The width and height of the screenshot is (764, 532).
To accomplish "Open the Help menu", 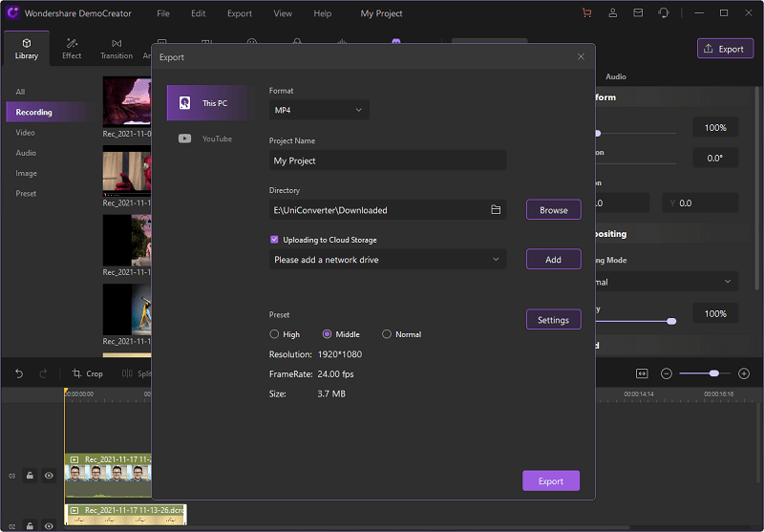I will coord(322,13).
